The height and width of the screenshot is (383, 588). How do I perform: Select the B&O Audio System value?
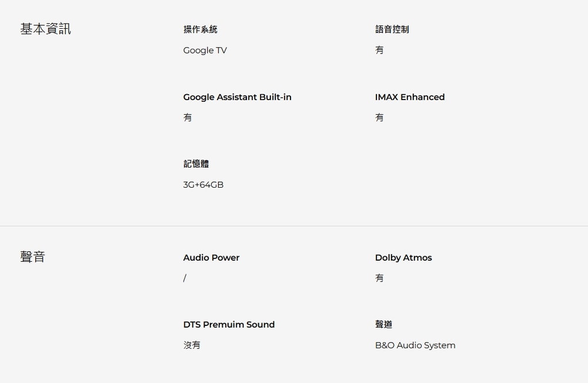pos(415,345)
